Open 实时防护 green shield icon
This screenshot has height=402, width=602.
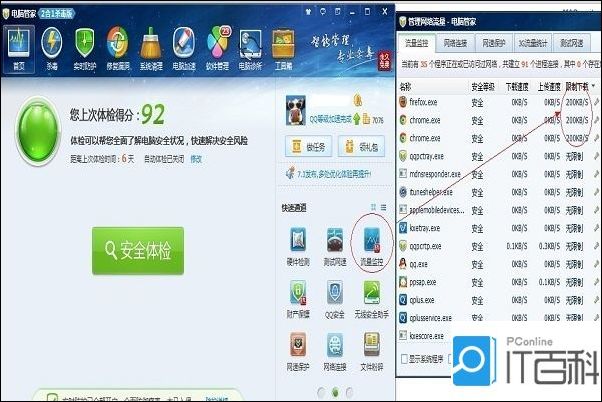85,49
